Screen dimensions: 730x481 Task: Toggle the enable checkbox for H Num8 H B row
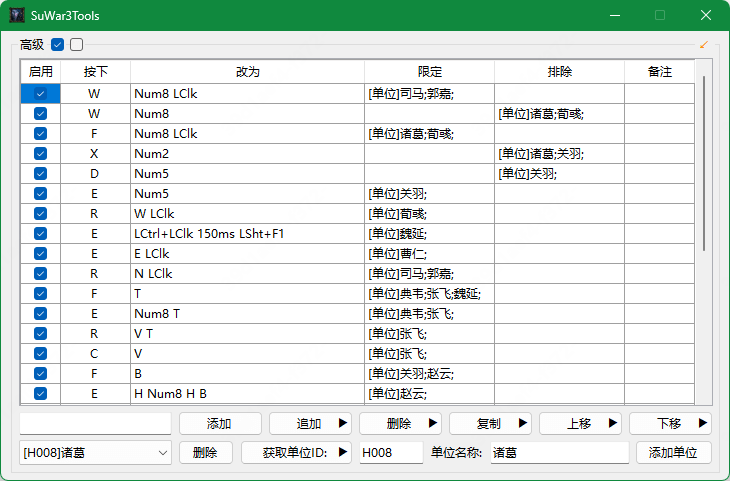pyautogui.click(x=40, y=393)
